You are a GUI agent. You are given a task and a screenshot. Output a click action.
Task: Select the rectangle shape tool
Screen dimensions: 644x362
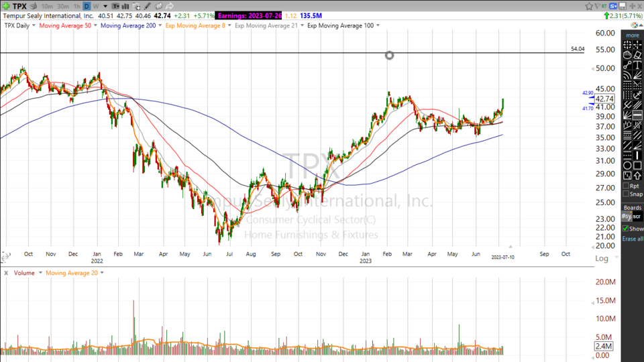[x=637, y=166]
